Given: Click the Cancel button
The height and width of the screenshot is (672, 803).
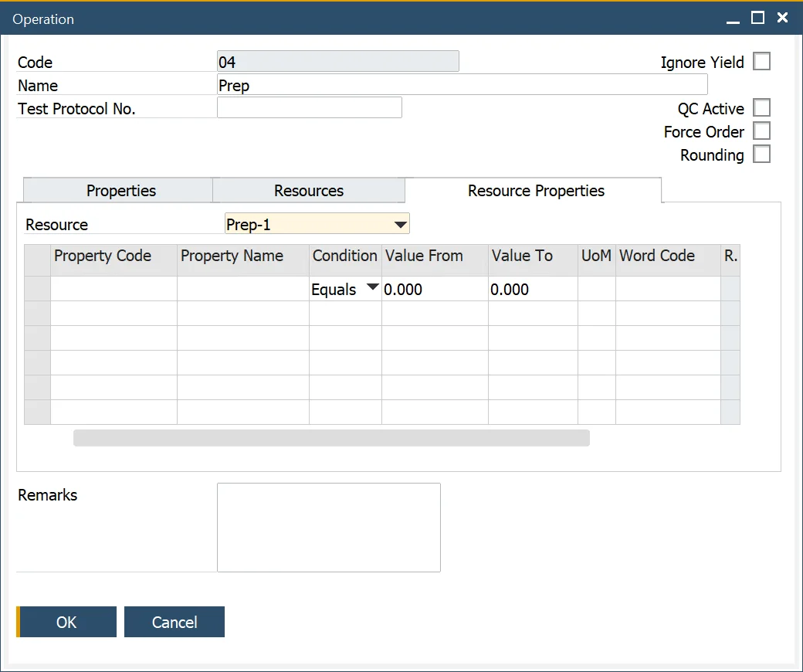Looking at the screenshot, I should (174, 622).
